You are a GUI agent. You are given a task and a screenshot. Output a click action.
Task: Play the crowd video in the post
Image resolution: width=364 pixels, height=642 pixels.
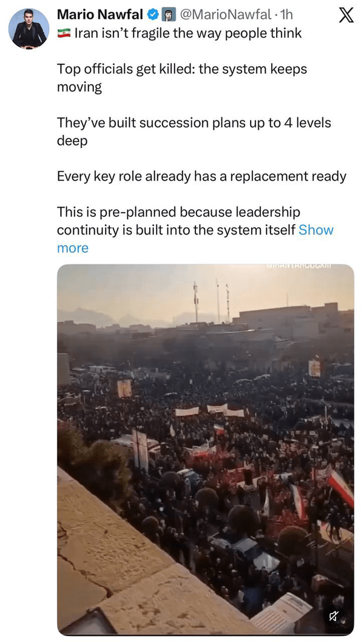pos(205,449)
